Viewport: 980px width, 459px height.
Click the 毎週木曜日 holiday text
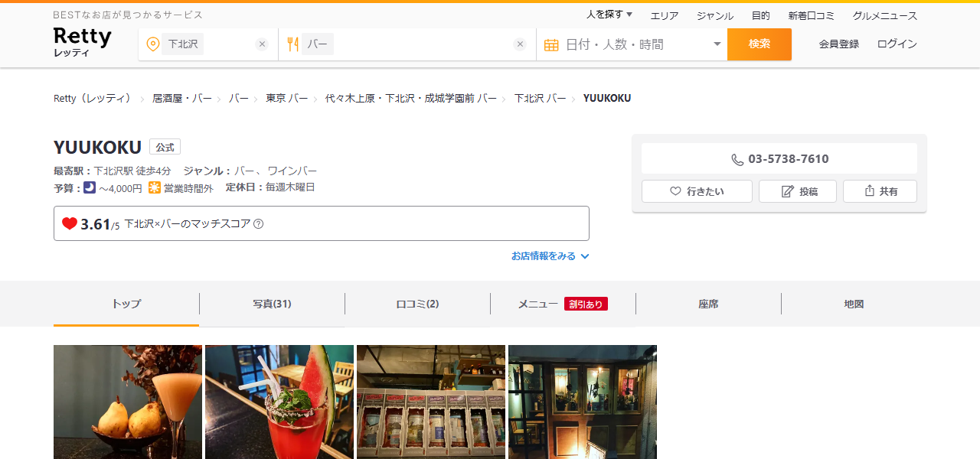click(x=290, y=187)
